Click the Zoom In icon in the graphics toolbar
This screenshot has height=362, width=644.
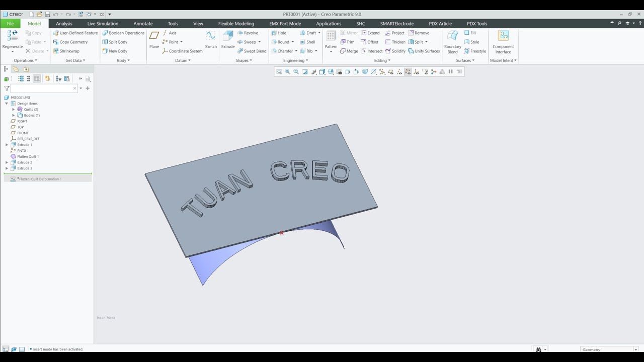pyautogui.click(x=287, y=71)
